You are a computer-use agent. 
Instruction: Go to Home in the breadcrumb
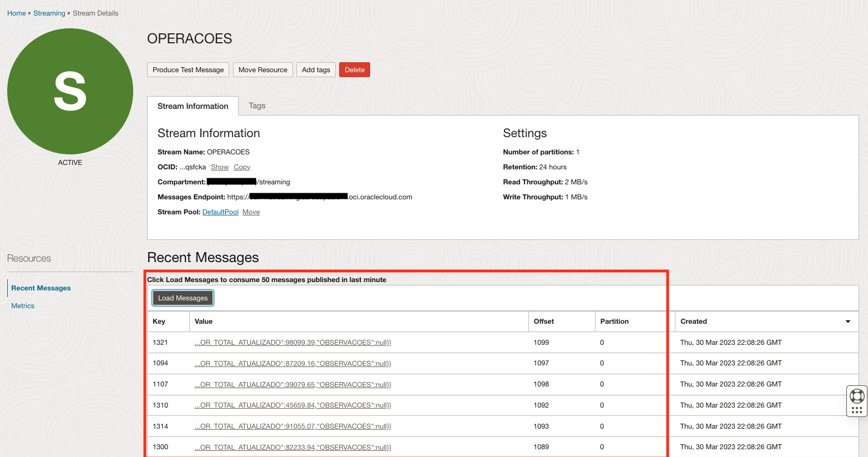tap(17, 13)
